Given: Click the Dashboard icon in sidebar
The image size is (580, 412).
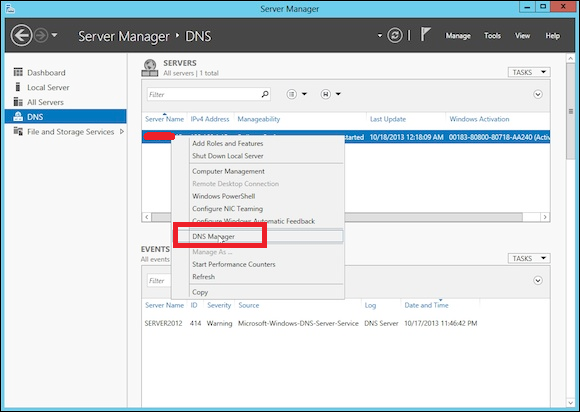Looking at the screenshot, I should pyautogui.click(x=18, y=72).
